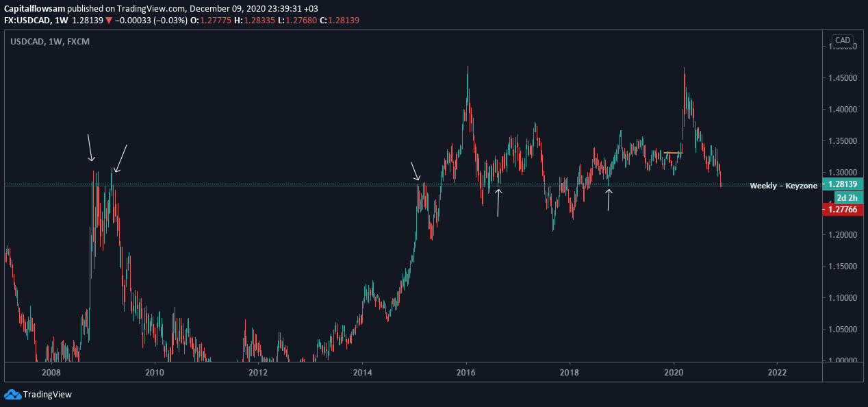This screenshot has height=407, width=868.
Task: Click the 1.20000 price axis label
Action: [x=844, y=235]
